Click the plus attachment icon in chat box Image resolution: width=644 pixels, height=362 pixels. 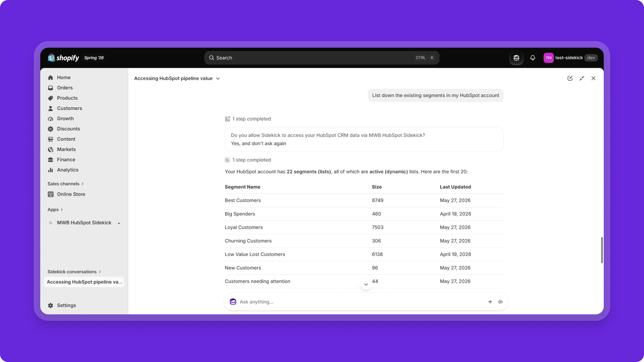pos(490,302)
